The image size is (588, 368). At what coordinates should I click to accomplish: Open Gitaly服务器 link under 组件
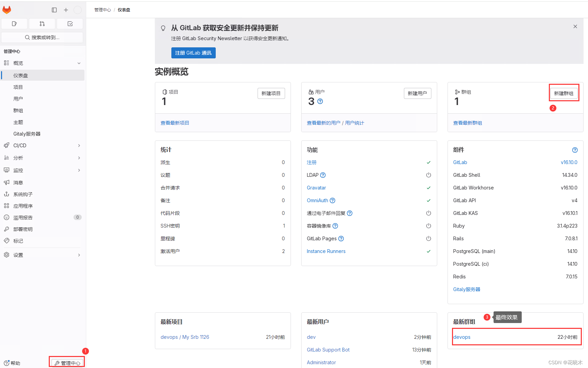(x=466, y=289)
